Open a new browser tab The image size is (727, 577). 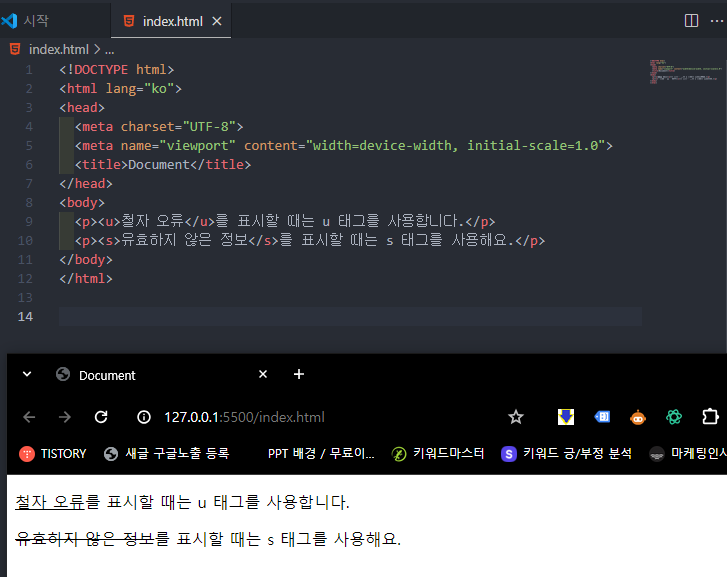point(299,374)
